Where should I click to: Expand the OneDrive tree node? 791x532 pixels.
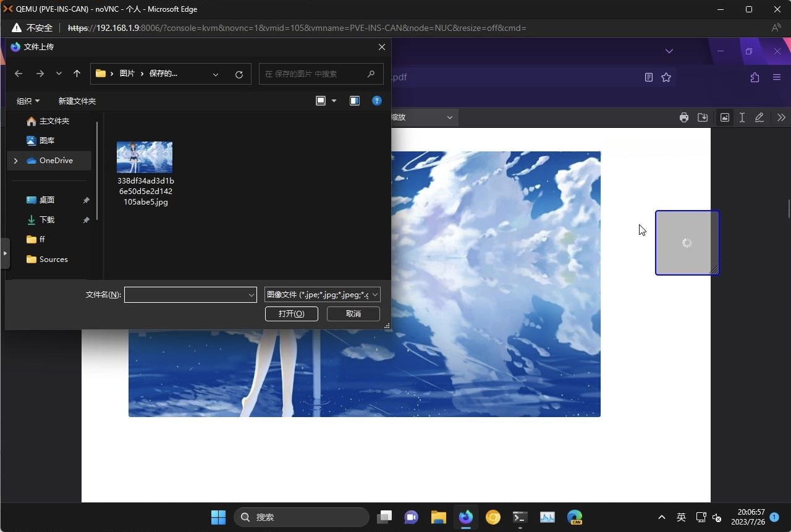point(15,161)
